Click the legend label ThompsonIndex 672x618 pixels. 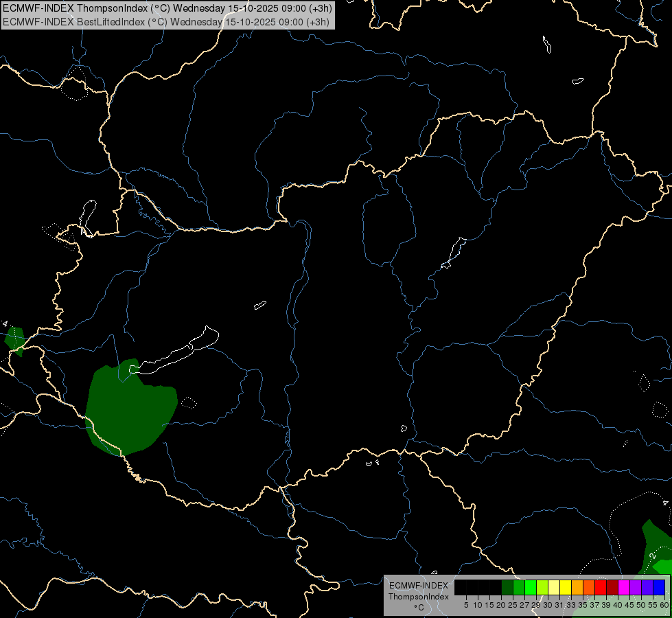[419, 597]
